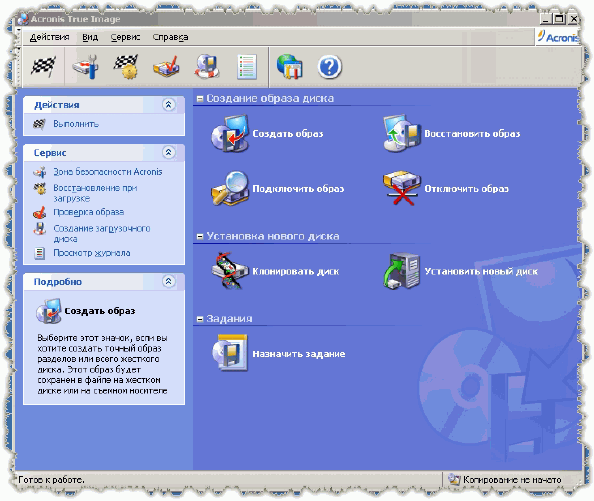Launch Восстановить образ icon
The width and height of the screenshot is (594, 501).
click(x=402, y=133)
